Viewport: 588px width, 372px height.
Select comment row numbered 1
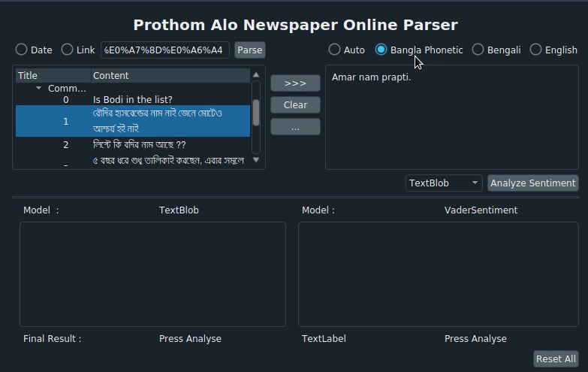pos(133,121)
